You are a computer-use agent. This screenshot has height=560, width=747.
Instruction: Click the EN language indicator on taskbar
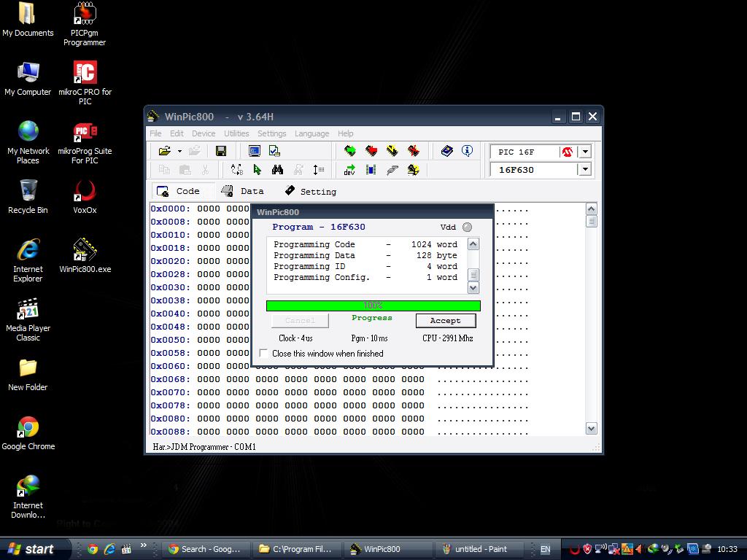[545, 549]
